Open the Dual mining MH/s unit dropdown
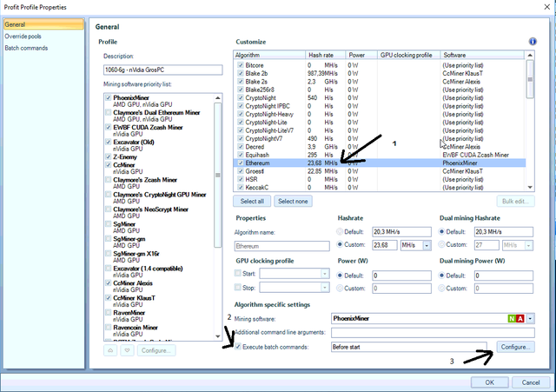Image resolution: width=556 pixels, height=392 pixels. tap(529, 245)
